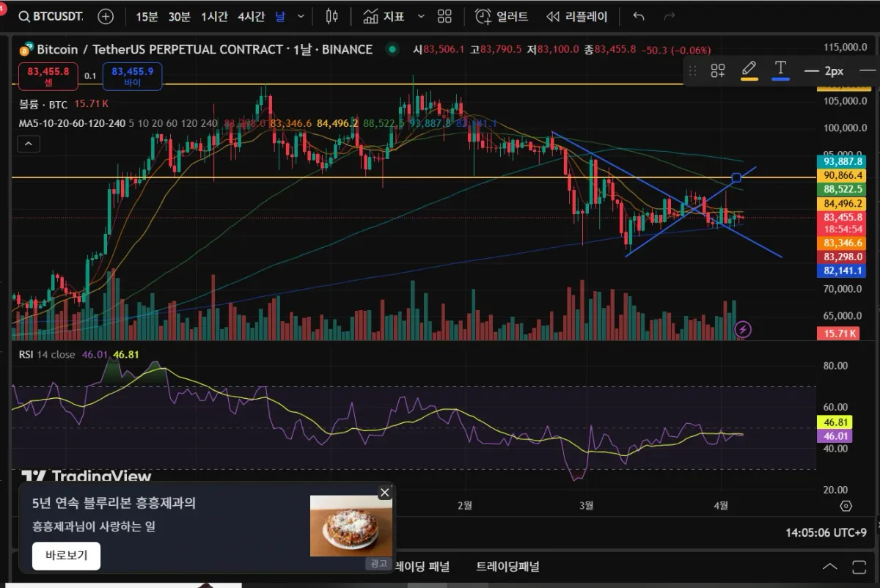The height and width of the screenshot is (588, 880).
Task: Collapse the bottom trading panel chevron
Action: (829, 567)
